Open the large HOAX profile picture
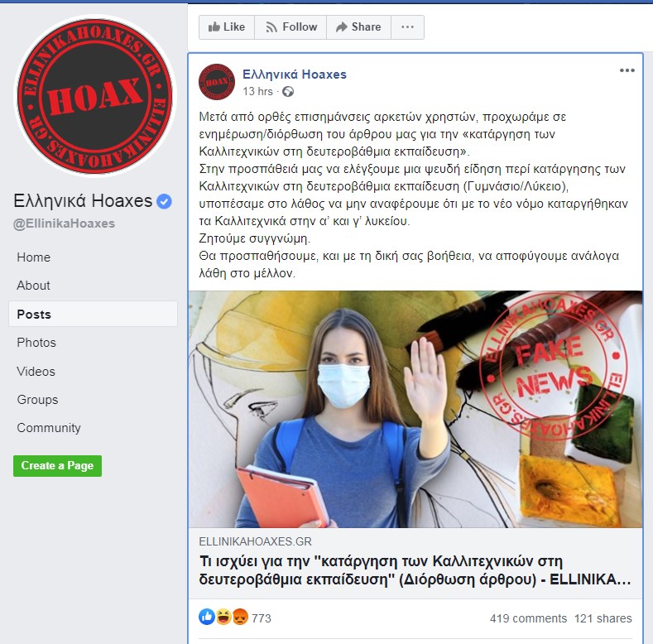653x644 pixels. click(95, 96)
